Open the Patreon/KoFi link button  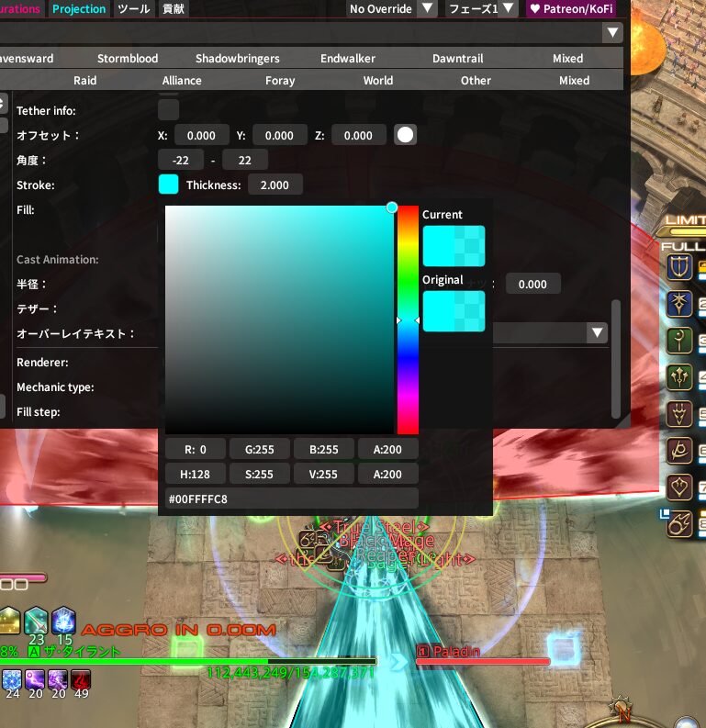tap(570, 9)
